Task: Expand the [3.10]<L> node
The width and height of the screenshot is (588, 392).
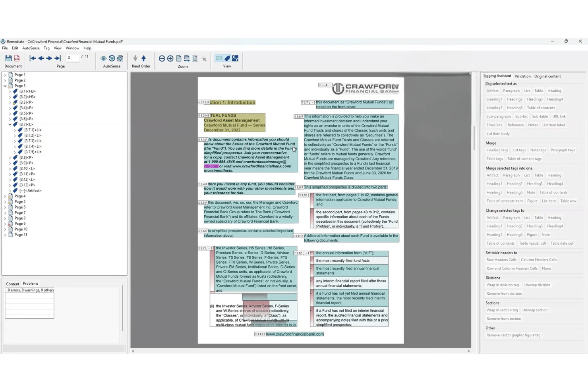Action: pyautogui.click(x=10, y=168)
